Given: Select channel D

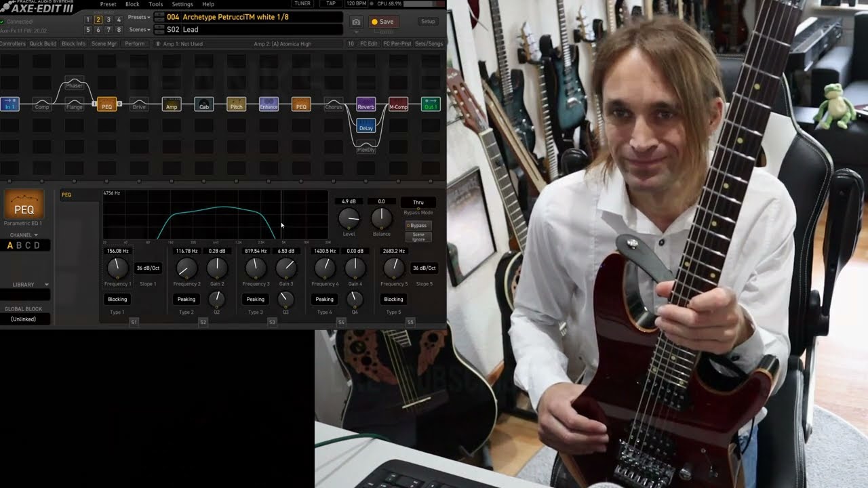Looking at the screenshot, I should (37, 245).
